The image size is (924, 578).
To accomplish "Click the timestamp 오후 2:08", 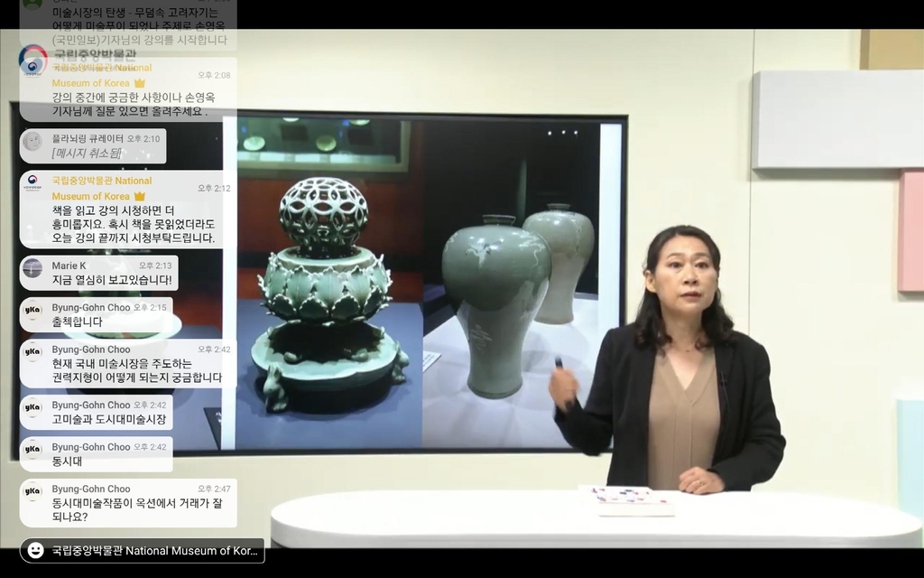I will click(214, 76).
